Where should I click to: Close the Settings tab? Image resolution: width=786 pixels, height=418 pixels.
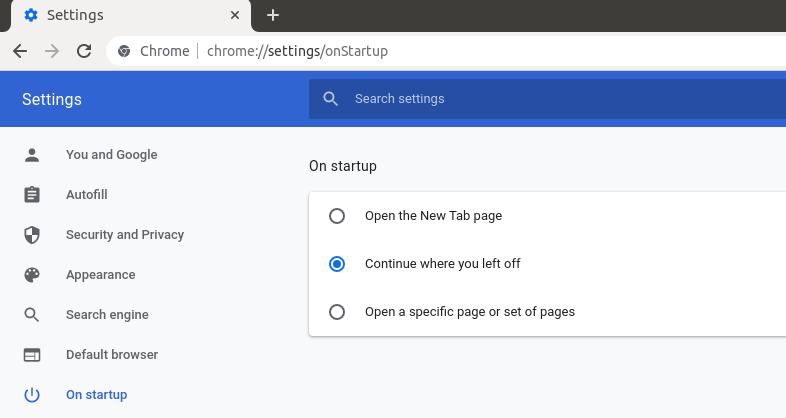click(x=235, y=16)
